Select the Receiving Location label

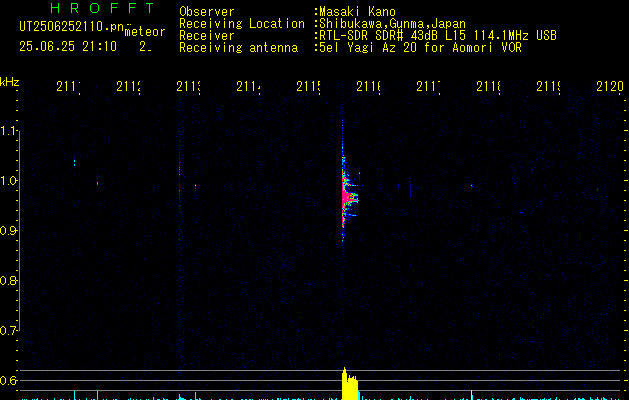click(242, 24)
